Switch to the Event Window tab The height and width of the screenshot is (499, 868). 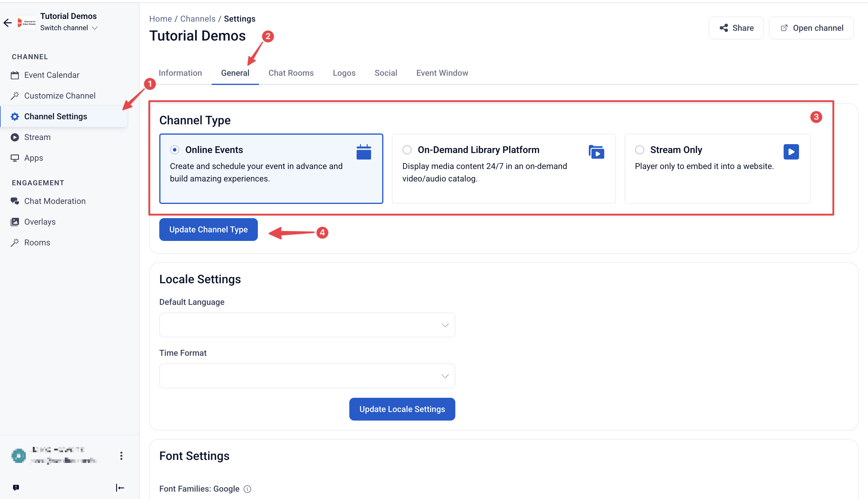click(442, 73)
